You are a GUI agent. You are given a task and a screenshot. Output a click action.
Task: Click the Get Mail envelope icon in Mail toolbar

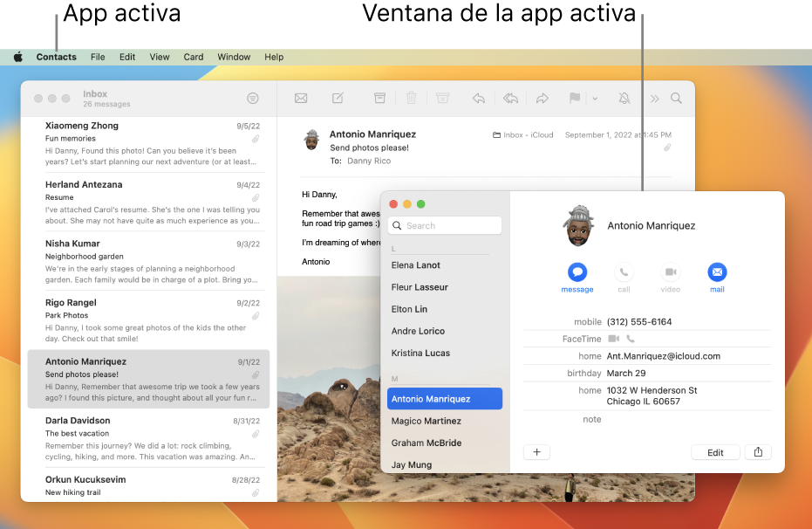click(301, 98)
